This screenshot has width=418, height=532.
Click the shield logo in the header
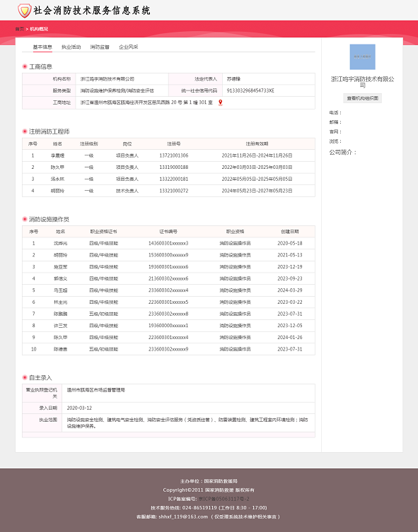pyautogui.click(x=25, y=11)
